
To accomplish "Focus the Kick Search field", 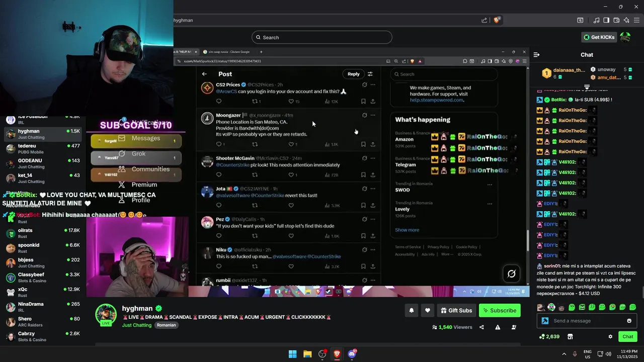I will click(x=321, y=37).
